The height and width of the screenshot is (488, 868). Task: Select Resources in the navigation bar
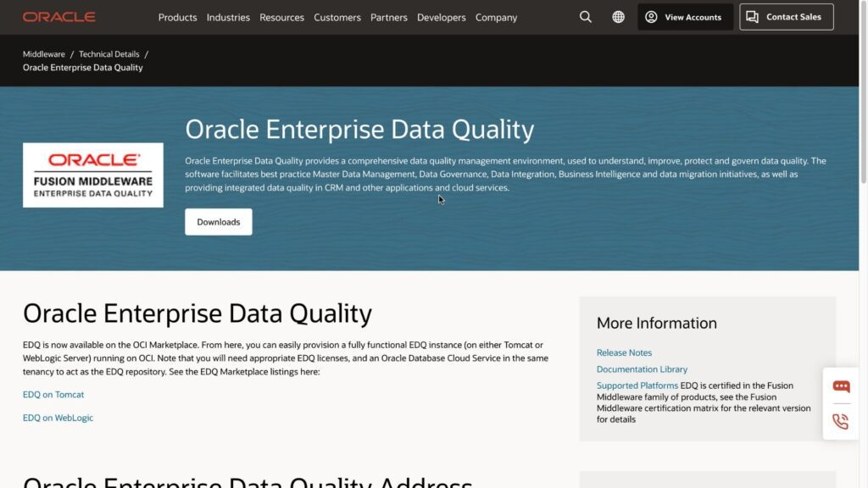coord(281,17)
